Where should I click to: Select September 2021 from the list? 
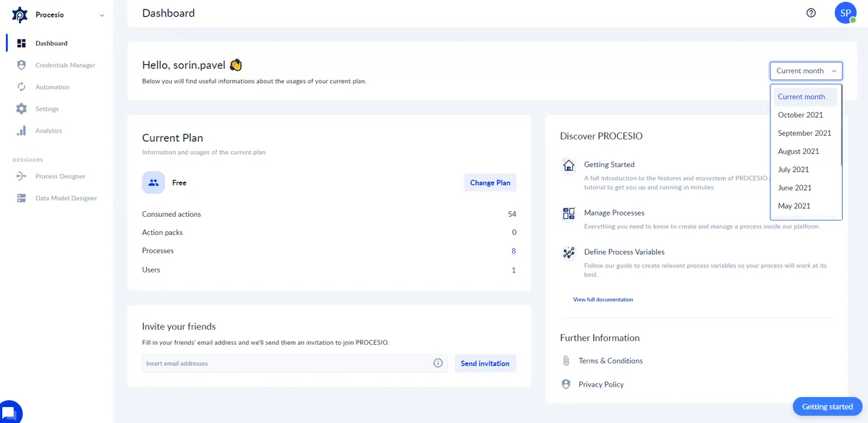point(805,133)
